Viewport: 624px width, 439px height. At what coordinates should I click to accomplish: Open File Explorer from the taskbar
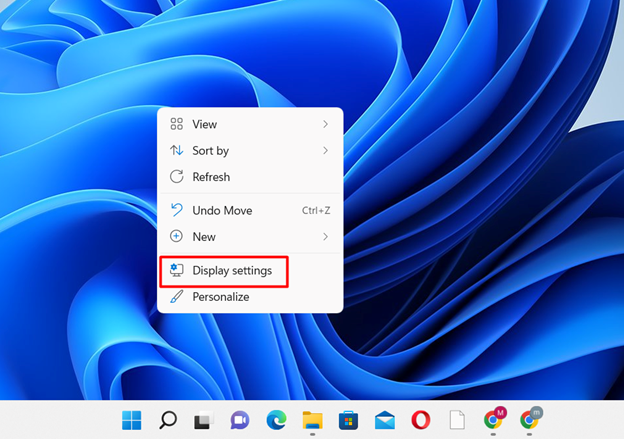click(313, 420)
